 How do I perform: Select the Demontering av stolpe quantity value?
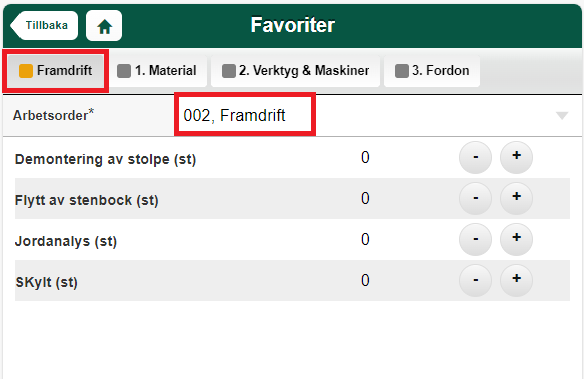[x=365, y=157]
